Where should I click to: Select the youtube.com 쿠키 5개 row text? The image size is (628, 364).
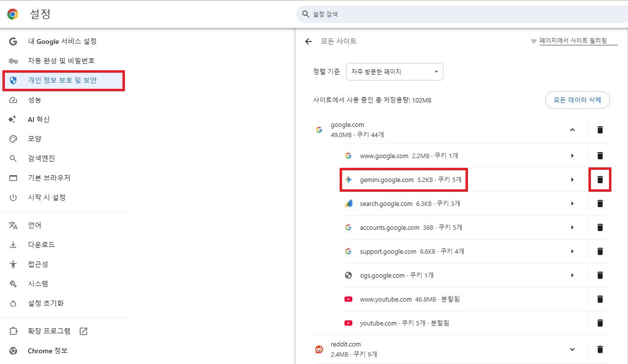405,323
